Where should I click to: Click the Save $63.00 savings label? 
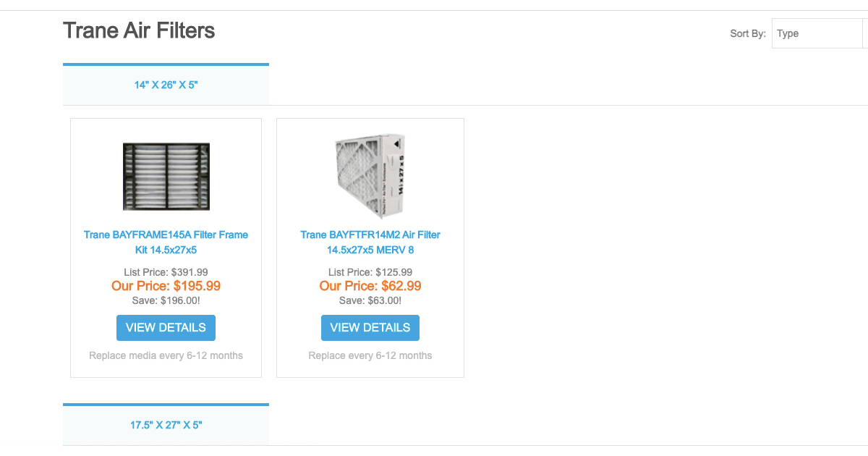[370, 300]
